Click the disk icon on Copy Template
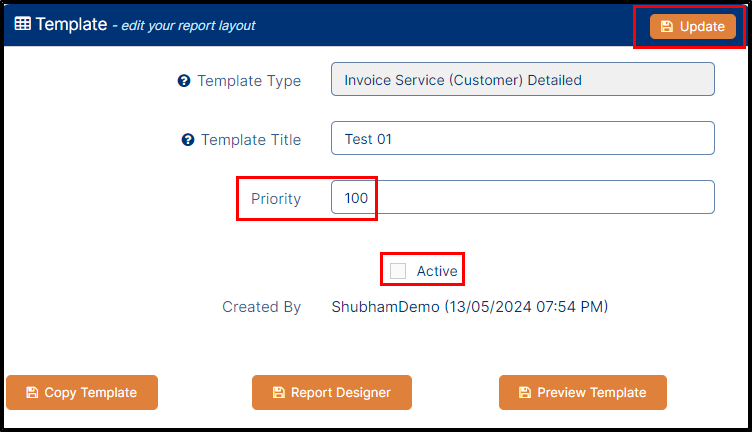This screenshot has height=432, width=752. (x=32, y=392)
